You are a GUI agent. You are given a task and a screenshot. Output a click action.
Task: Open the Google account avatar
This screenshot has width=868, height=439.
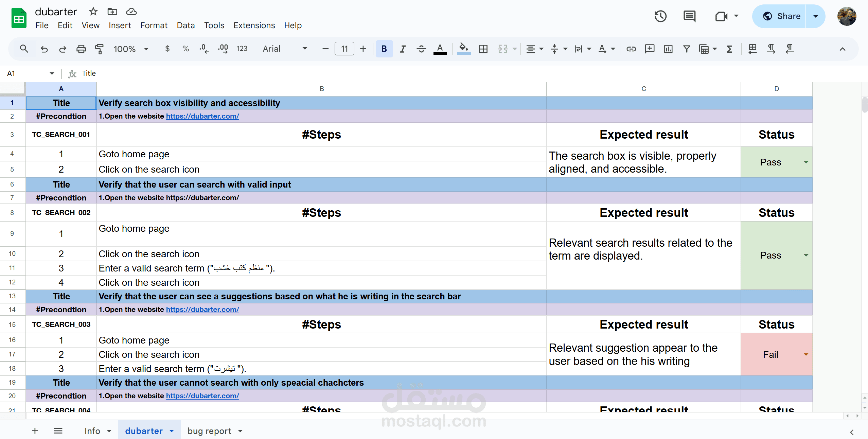(x=847, y=16)
